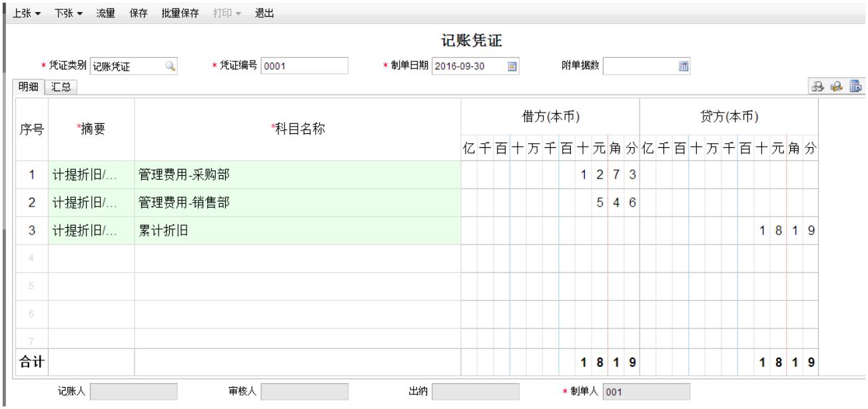This screenshot has width=868, height=409.
Task: Switch to the 汇总 tab
Action: point(61,87)
